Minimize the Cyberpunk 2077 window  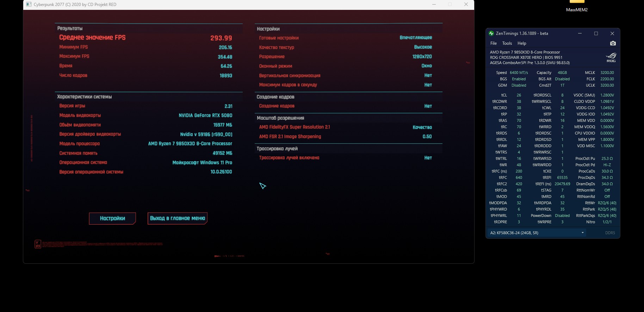point(434,5)
